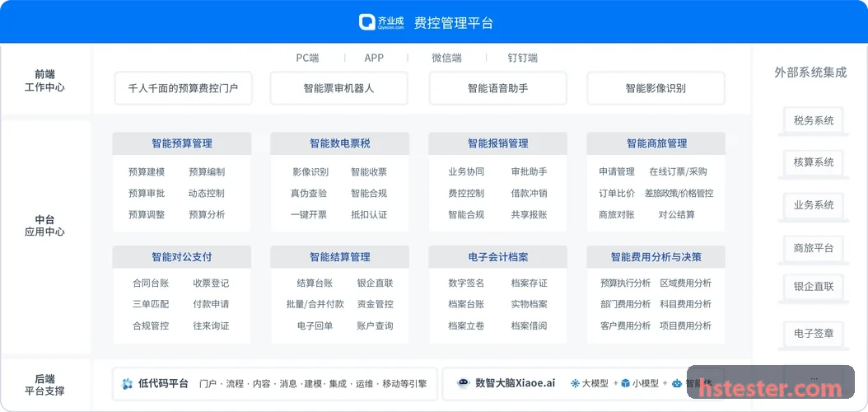Click the 往来询证 item
This screenshot has height=412, width=868.
[x=211, y=325]
